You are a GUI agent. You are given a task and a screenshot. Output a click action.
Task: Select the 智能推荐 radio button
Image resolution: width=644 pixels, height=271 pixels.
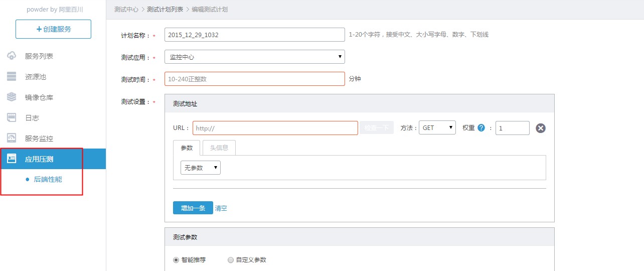176,260
